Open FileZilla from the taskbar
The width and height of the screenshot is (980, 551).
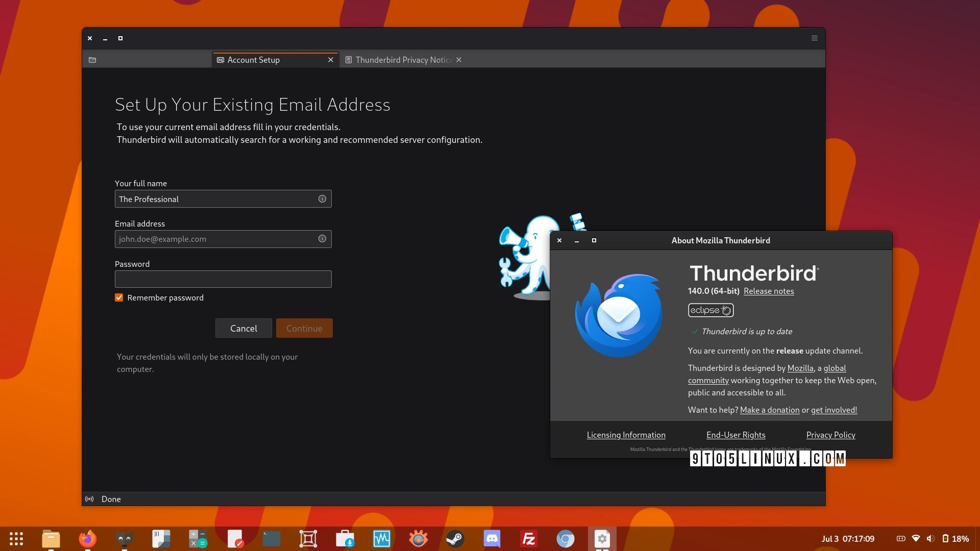(x=529, y=539)
